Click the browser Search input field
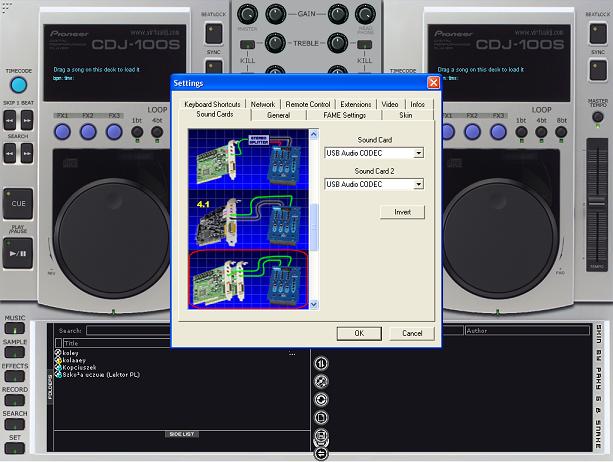 point(128,331)
